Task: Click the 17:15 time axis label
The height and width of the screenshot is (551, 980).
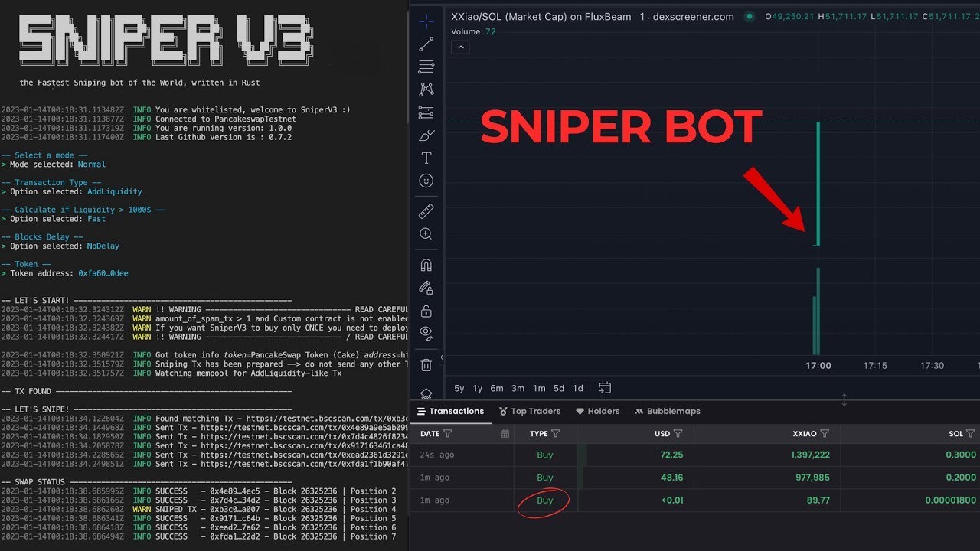Action: coord(875,366)
